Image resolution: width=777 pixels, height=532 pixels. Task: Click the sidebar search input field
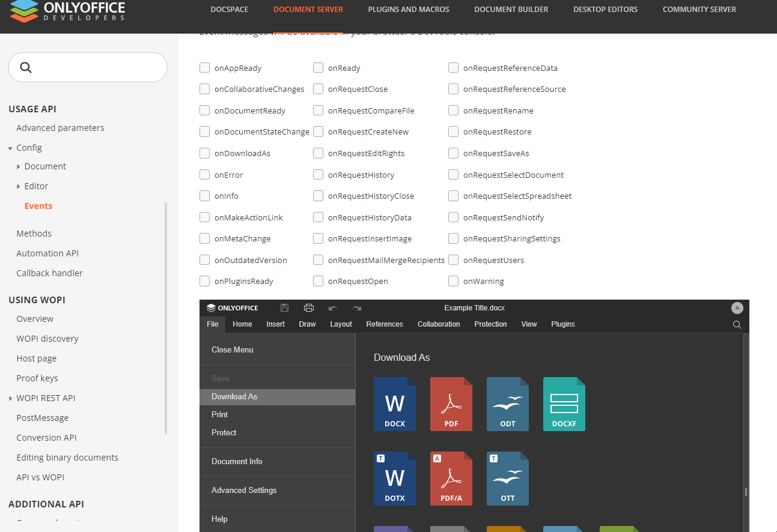coord(88,67)
